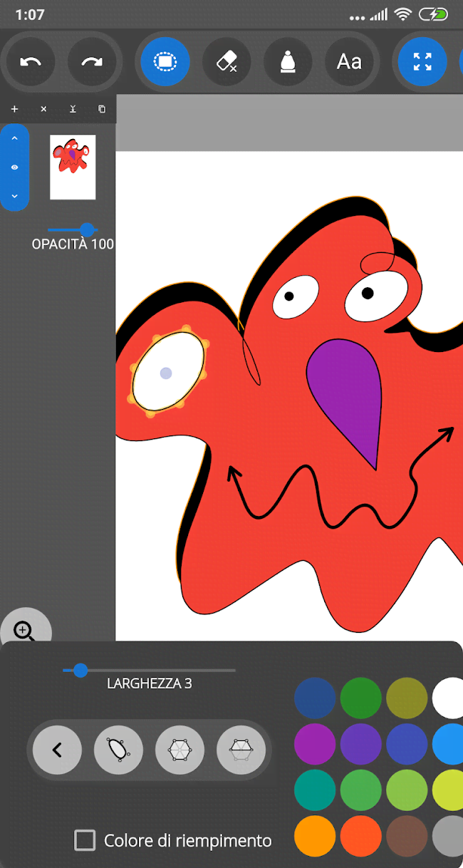
Task: Pick the bright blue color swatch
Action: (448, 744)
